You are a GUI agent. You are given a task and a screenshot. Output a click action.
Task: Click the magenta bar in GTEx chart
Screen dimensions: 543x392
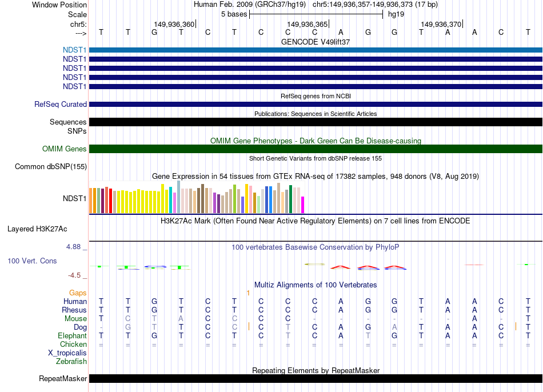(x=303, y=205)
